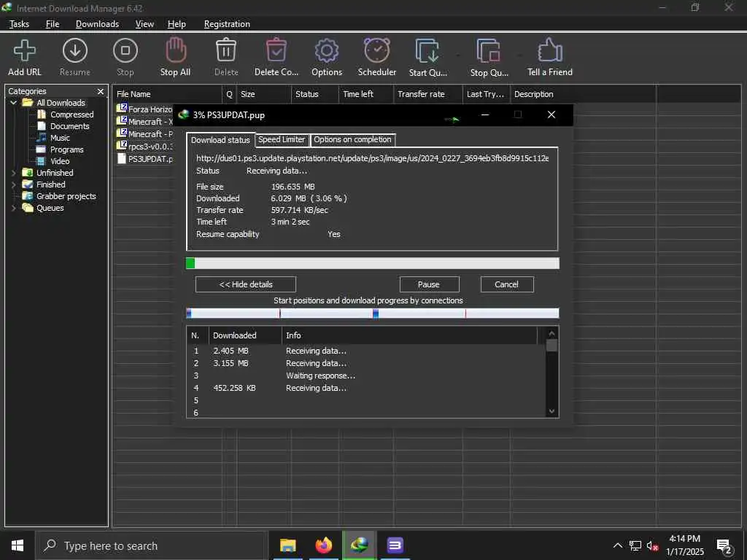Click the green download progress bar
Image resolution: width=747 pixels, height=560 pixels.
(373, 262)
